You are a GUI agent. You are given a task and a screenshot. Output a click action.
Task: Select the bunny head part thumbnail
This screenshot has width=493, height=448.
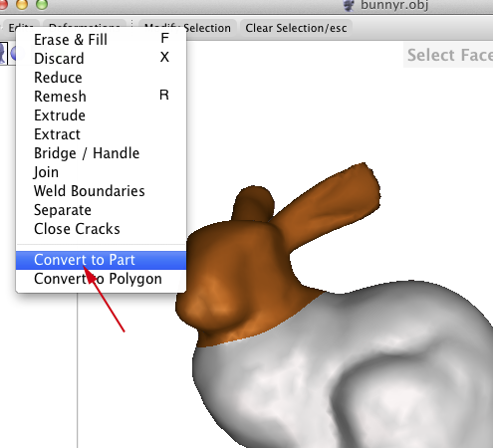coord(3,53)
